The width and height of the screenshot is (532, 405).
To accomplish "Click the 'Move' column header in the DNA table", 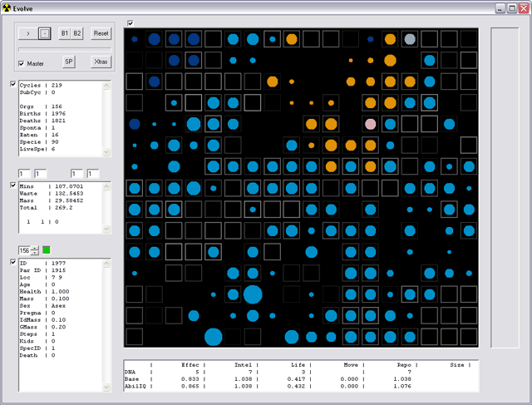I will point(351,365).
